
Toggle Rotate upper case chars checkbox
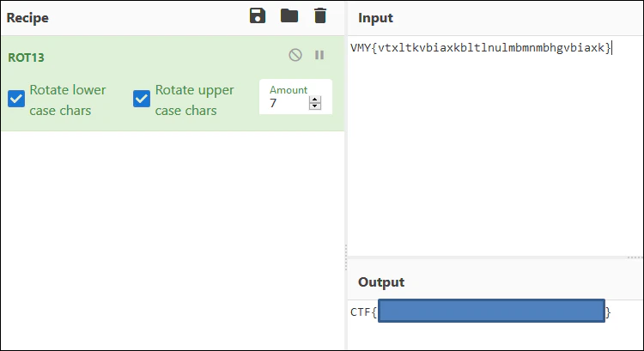[x=142, y=99]
